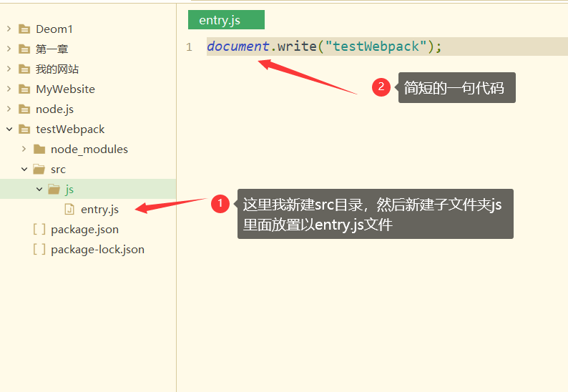
Task: Select the 我的网站 project name
Action: [57, 69]
